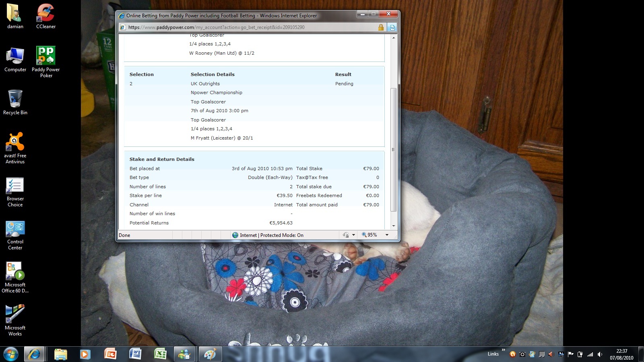Launch Windows Media Player from taskbar
The image size is (644, 362).
click(85, 354)
